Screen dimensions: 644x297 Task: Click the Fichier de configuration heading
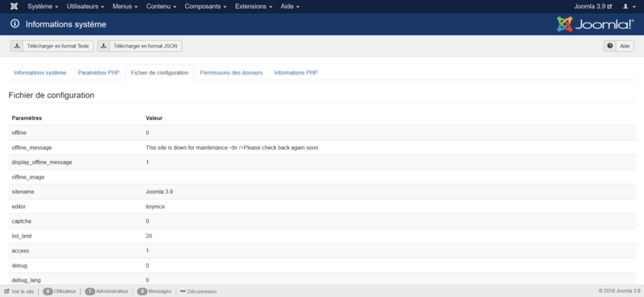pyautogui.click(x=52, y=95)
